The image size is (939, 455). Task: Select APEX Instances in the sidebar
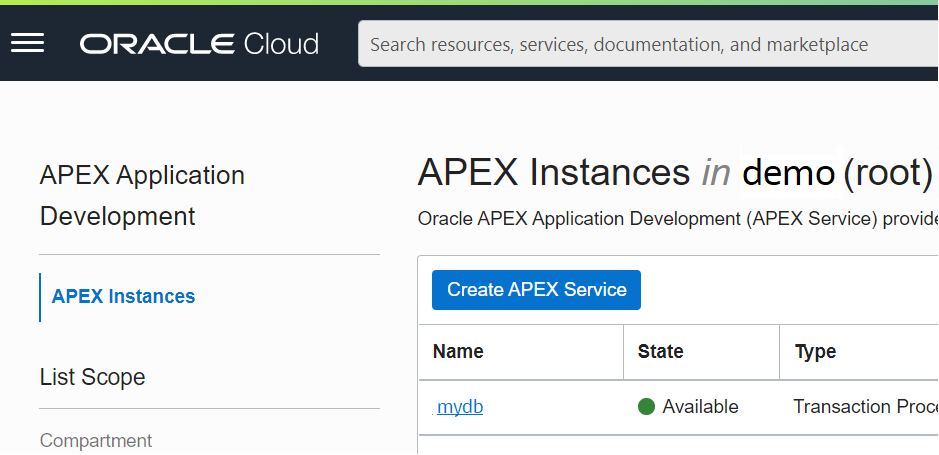123,296
